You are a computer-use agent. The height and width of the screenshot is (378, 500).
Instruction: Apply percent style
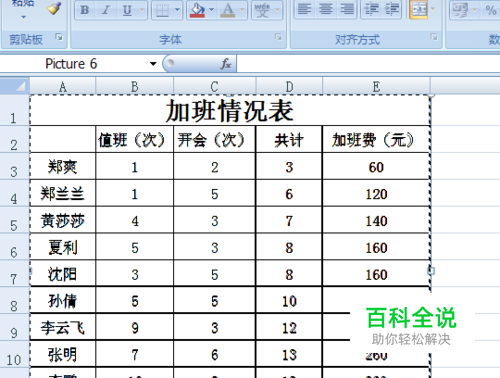(491, 10)
